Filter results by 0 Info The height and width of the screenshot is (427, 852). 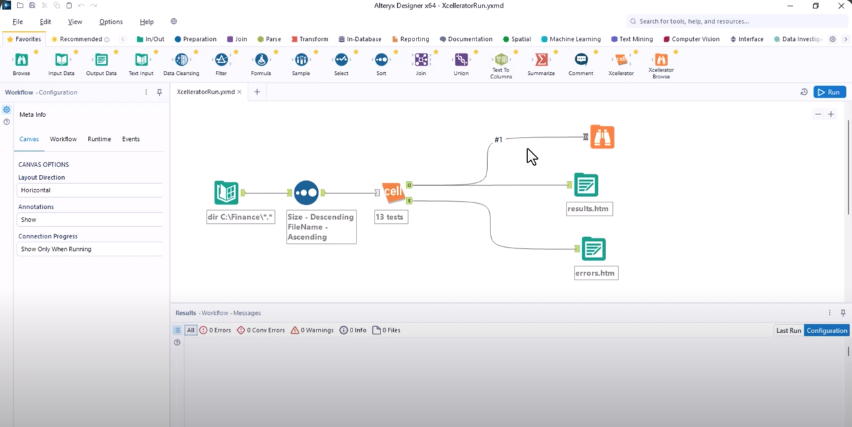[x=353, y=330]
